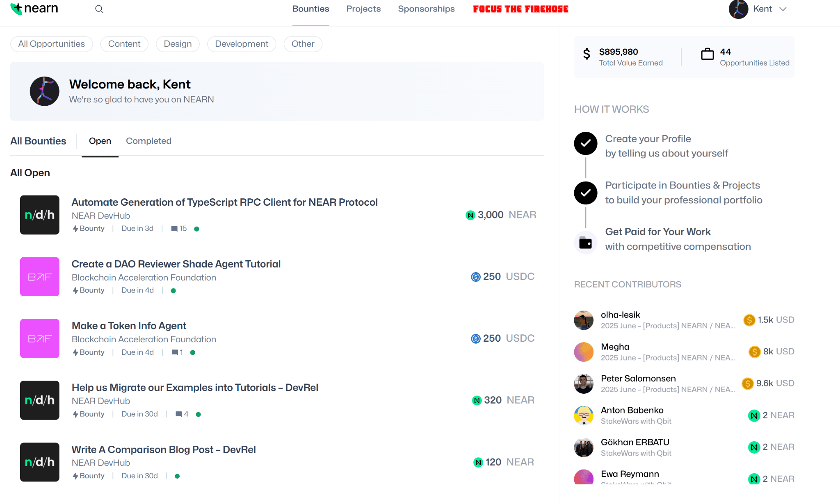Screen dimensions: 840x504
Task: Open the TypeScript RPC Client bounty title
Action: click(x=225, y=202)
